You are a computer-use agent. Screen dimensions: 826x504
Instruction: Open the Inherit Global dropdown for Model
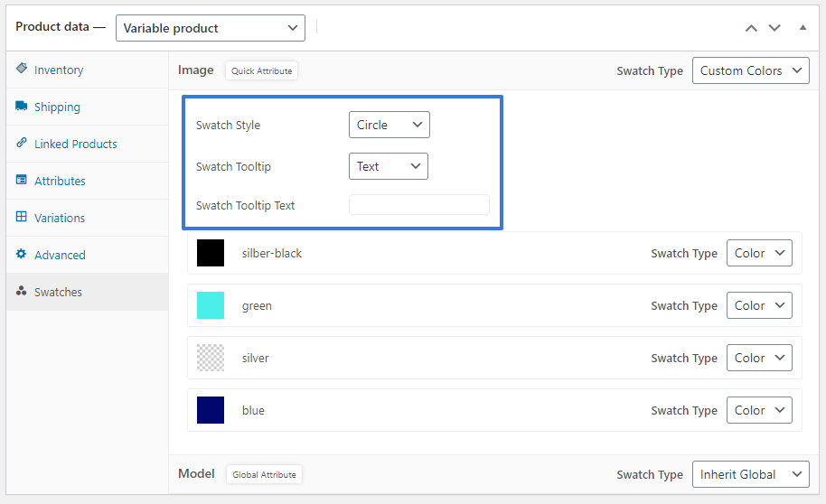click(750, 474)
